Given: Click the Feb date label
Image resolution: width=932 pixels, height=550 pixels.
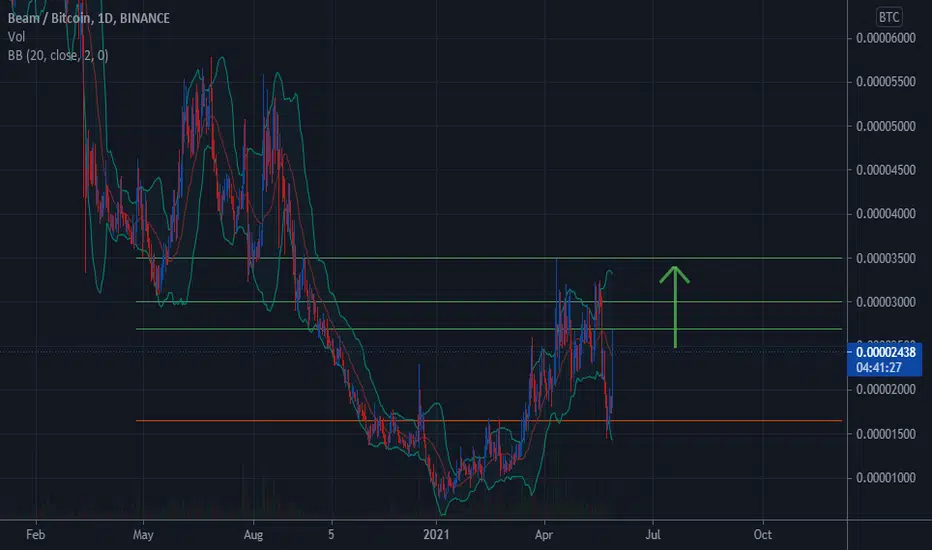Looking at the screenshot, I should (x=36, y=535).
